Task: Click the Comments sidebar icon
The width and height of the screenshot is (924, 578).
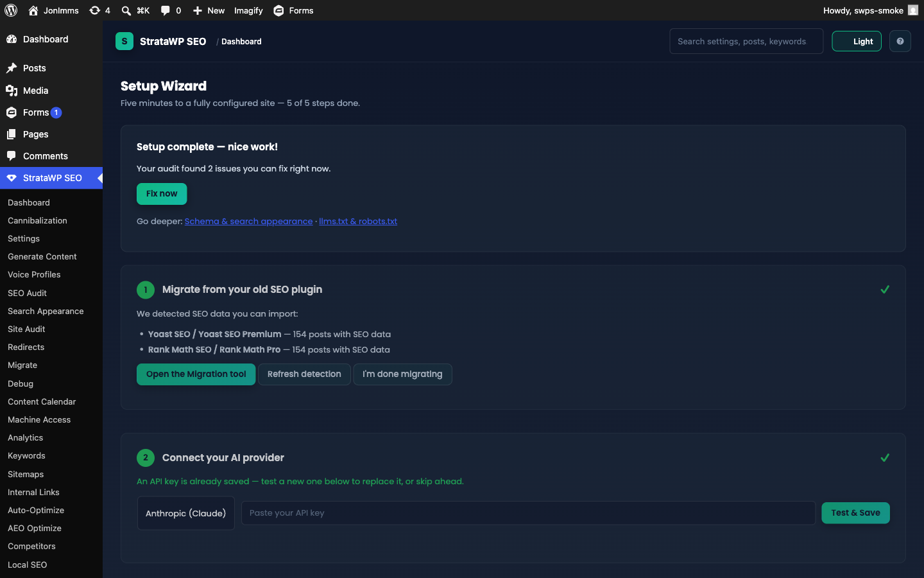Action: (x=12, y=156)
